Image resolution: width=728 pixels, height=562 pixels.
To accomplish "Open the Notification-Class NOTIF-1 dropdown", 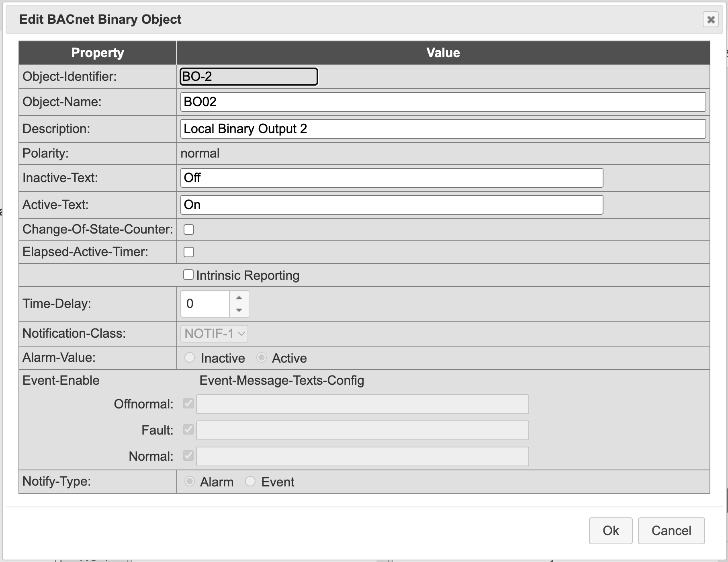I will click(x=214, y=334).
